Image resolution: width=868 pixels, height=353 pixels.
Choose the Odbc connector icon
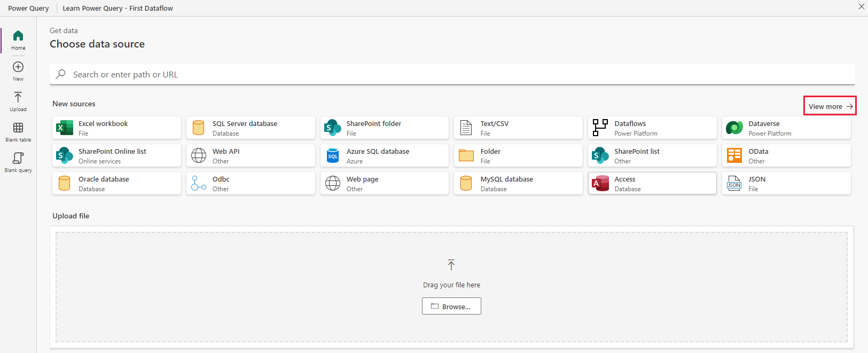point(199,183)
